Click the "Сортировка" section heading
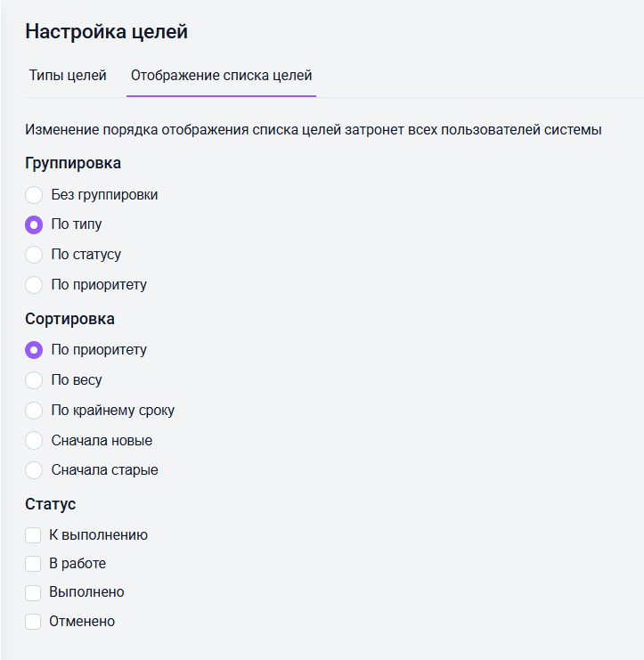Screen dimensions: 644x660 [69, 319]
